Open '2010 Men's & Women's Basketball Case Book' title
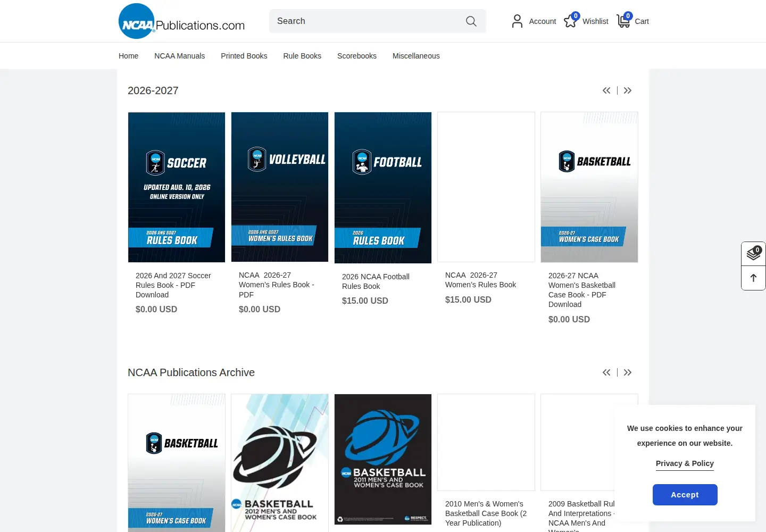766x532 pixels. [486, 513]
